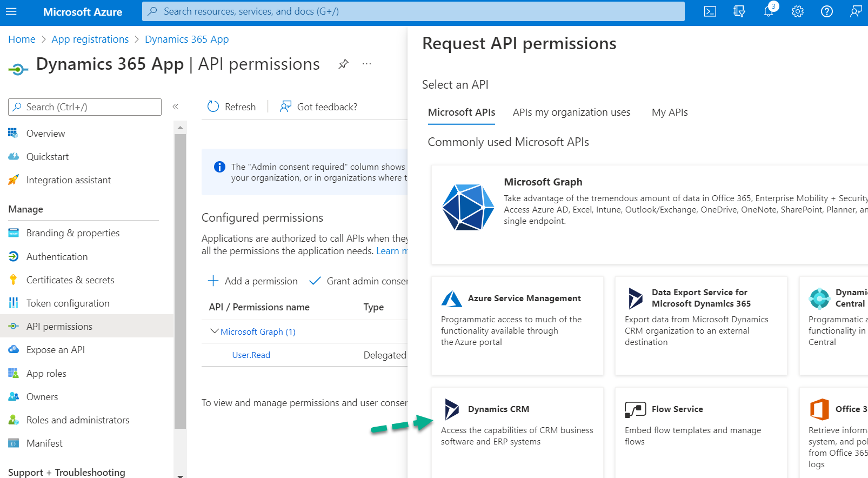Open the Help question mark icon
868x478 pixels.
pyautogui.click(x=827, y=11)
